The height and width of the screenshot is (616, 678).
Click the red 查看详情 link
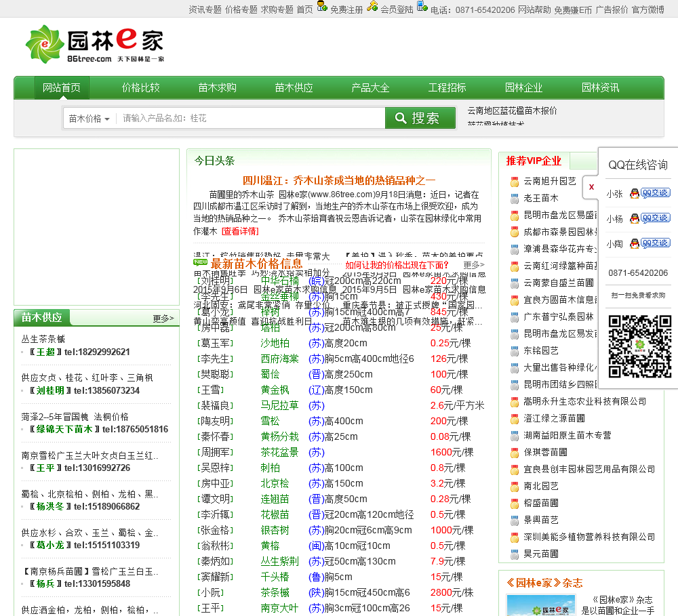(240, 231)
